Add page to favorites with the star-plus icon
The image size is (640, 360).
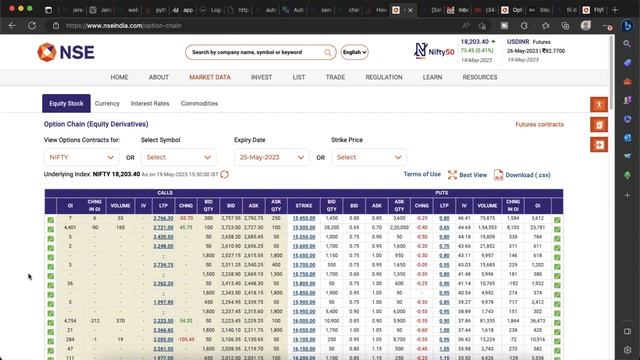coord(482,26)
